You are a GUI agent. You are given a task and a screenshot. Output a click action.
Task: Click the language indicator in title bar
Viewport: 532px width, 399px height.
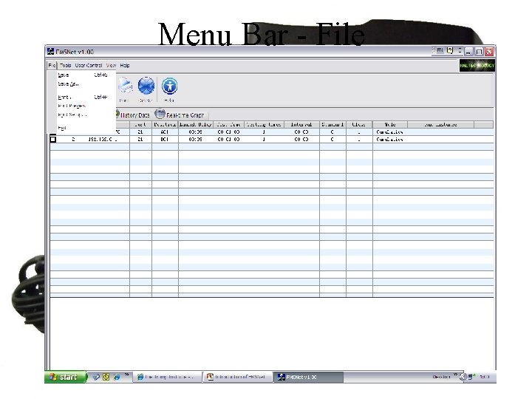click(440, 50)
